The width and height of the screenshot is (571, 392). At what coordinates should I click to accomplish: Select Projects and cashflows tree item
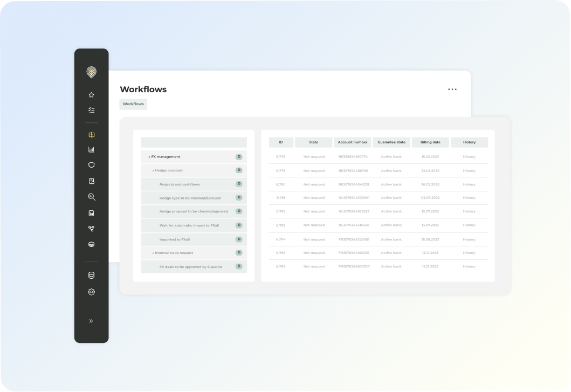(x=194, y=184)
